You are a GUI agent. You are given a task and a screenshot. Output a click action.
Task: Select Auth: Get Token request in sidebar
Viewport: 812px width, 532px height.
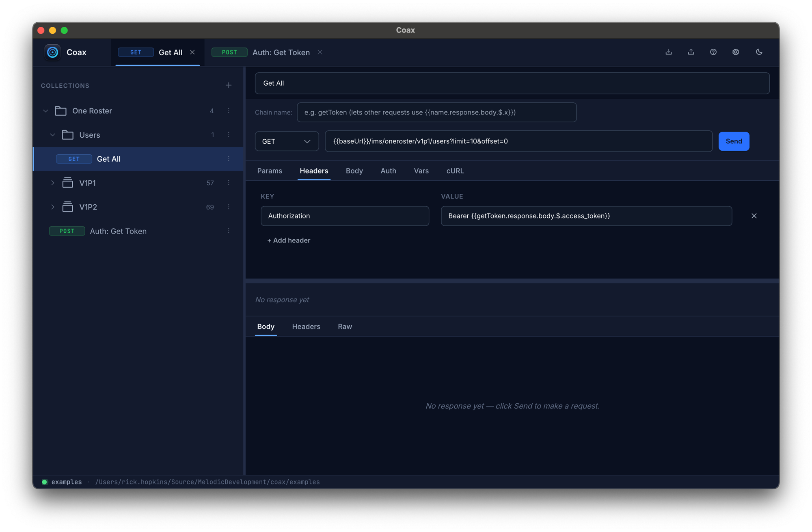pyautogui.click(x=138, y=231)
